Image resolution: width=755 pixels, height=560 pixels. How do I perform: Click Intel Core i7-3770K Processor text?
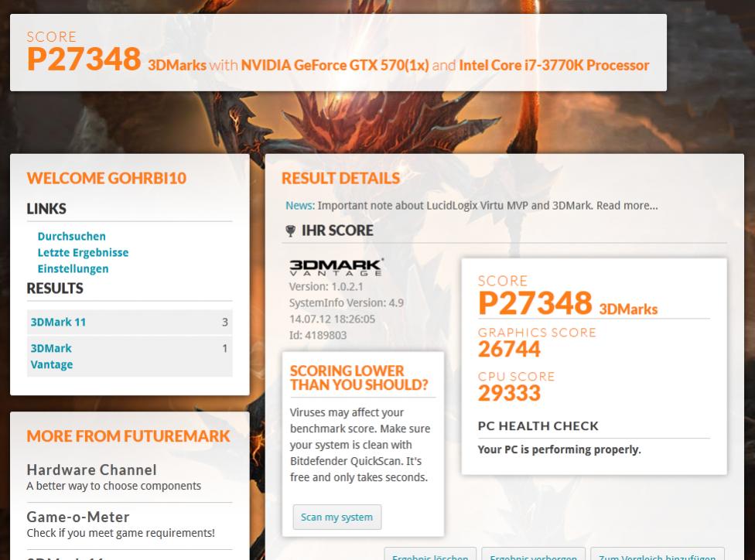coord(554,65)
